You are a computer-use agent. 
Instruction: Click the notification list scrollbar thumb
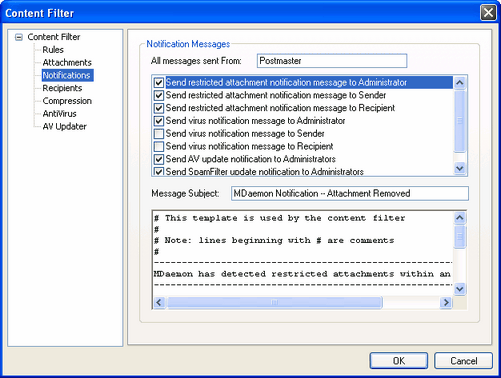[x=460, y=121]
